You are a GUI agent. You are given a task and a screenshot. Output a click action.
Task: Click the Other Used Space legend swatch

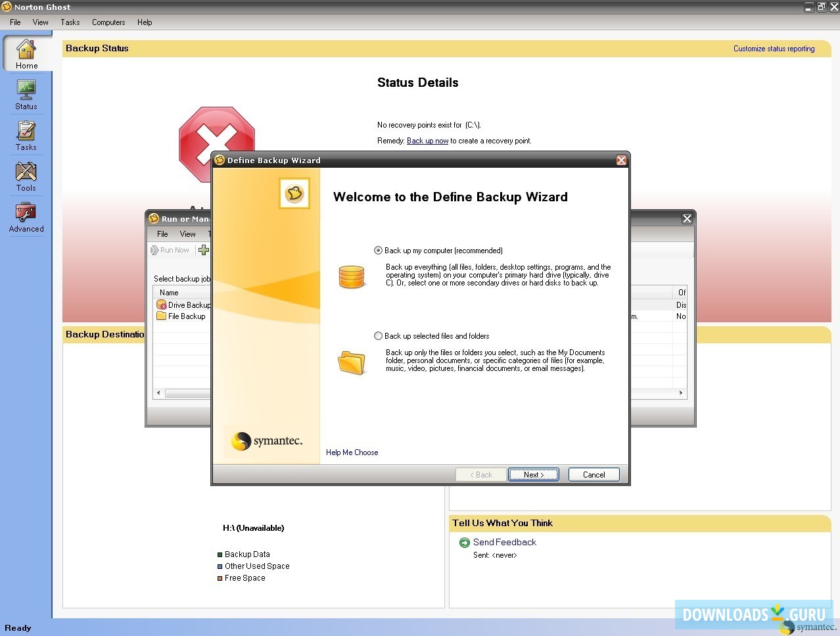click(220, 567)
